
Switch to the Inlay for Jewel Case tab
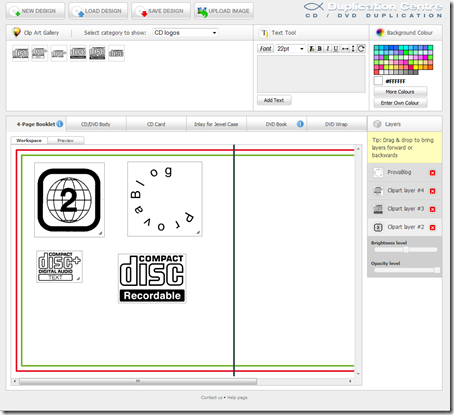pyautogui.click(x=216, y=124)
